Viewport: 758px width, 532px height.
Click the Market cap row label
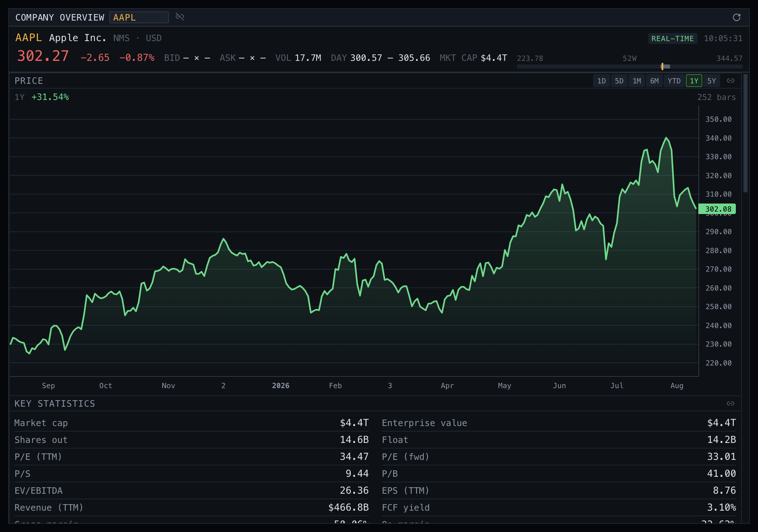point(41,423)
